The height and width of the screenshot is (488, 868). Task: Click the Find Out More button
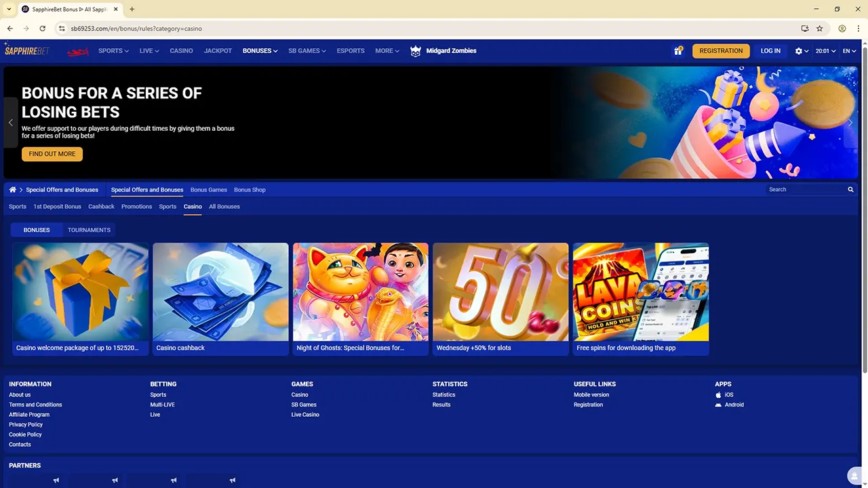pos(52,154)
